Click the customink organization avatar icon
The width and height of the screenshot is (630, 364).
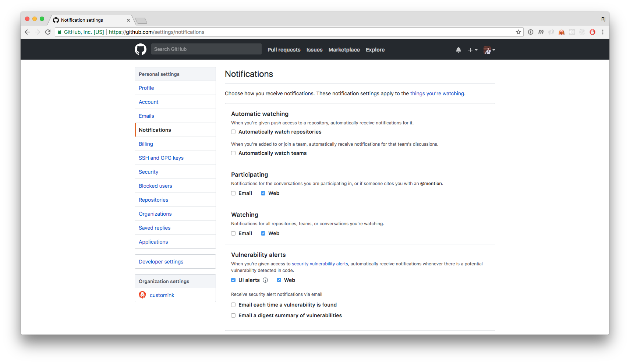(142, 295)
